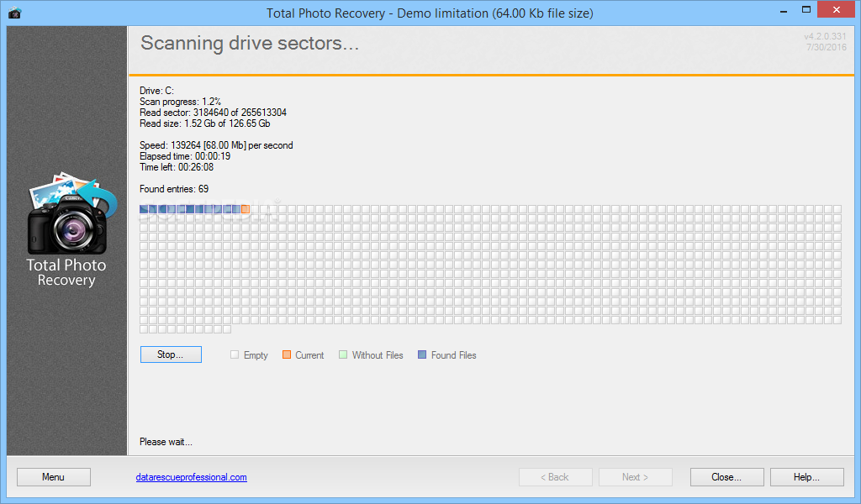This screenshot has width=861, height=504.
Task: Open the Menu button
Action: tap(53, 477)
